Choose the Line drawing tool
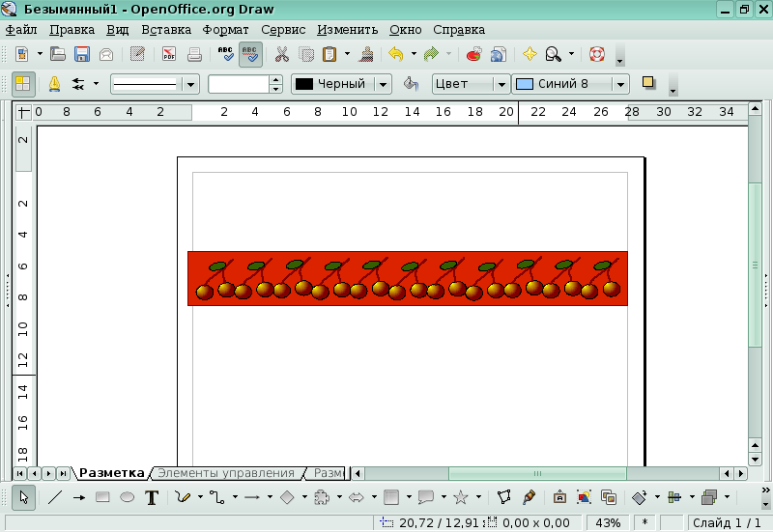Viewport: 773px width, 532px height. 55,497
